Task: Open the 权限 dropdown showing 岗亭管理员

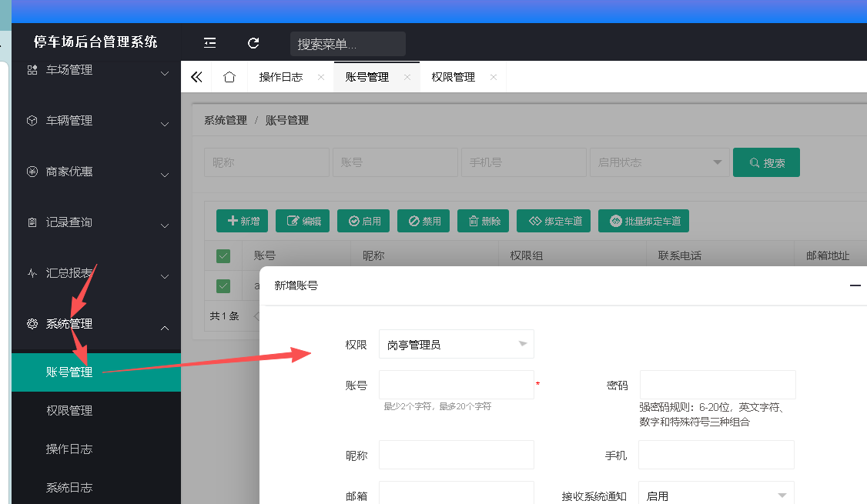Action: 456,344
